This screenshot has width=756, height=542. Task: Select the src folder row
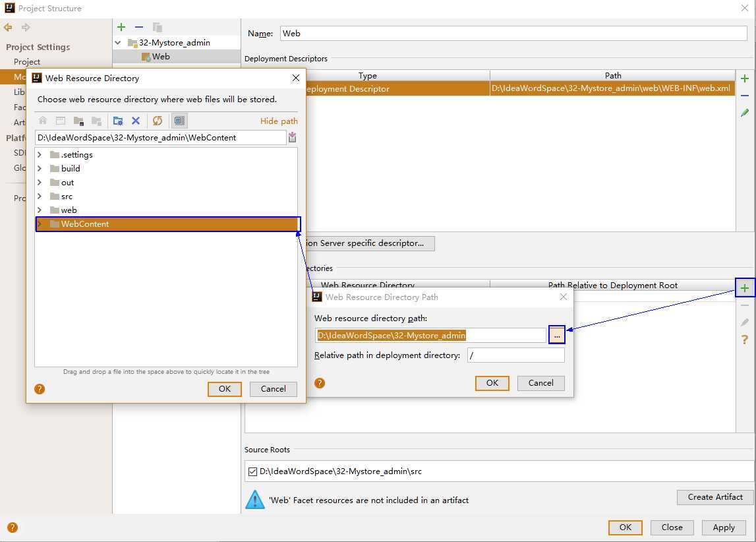pos(166,196)
